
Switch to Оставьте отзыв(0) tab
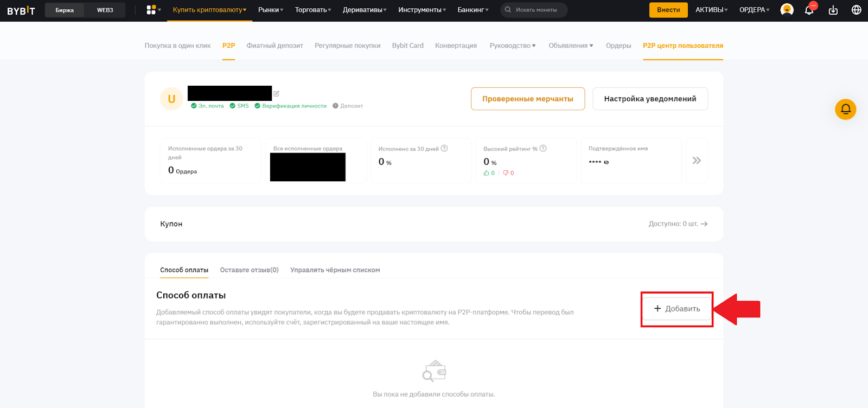click(x=249, y=270)
